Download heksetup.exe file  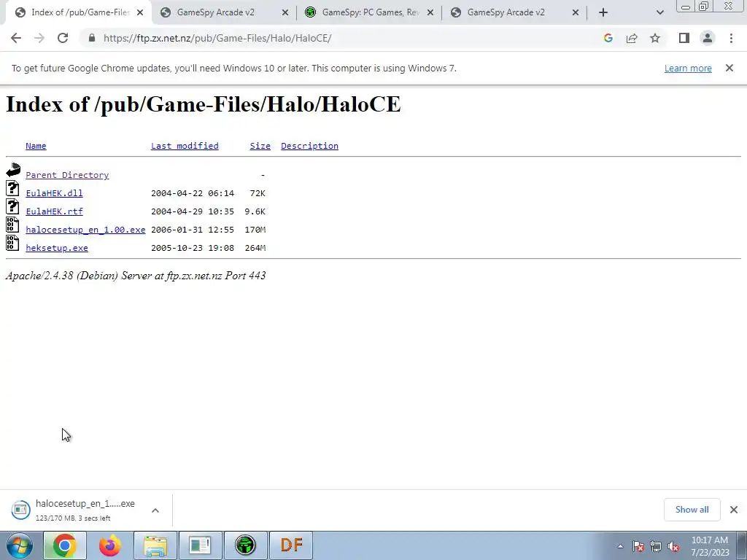57,248
